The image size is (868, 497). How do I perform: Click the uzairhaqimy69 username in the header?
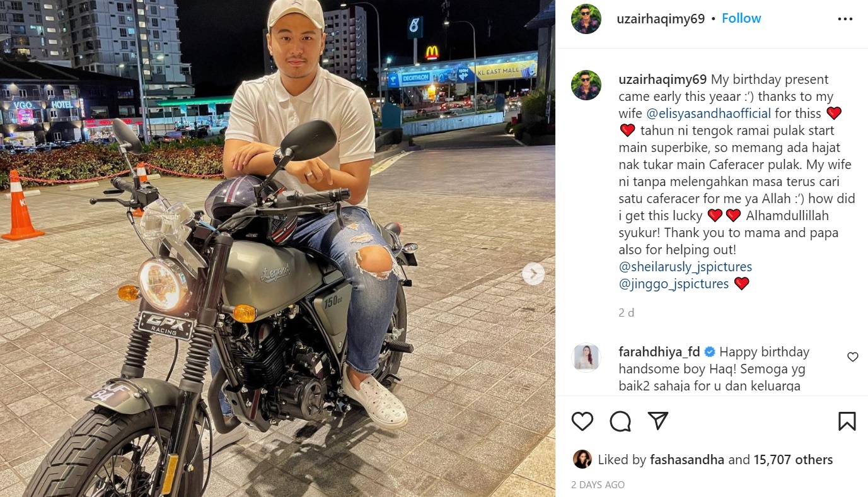coord(661,19)
